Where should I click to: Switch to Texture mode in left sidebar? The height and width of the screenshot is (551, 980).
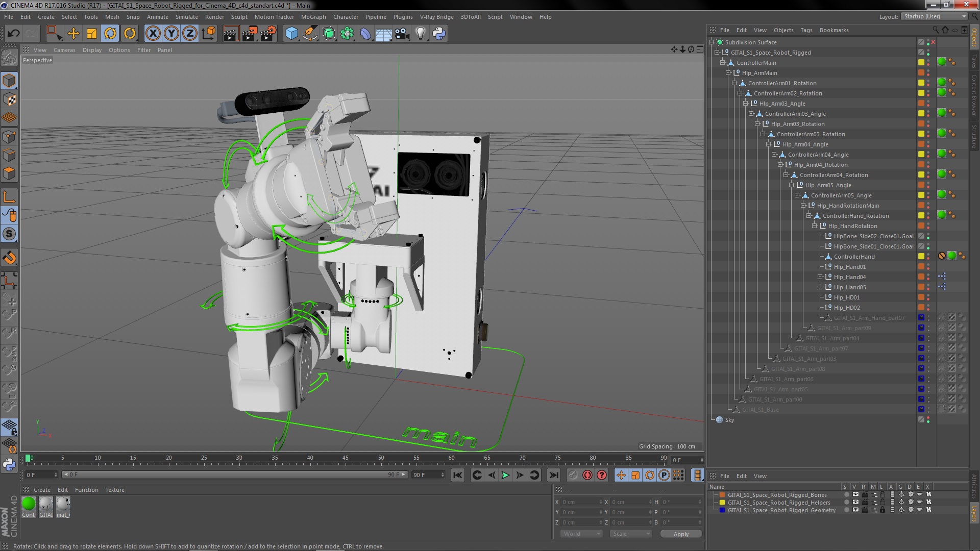coord(9,99)
